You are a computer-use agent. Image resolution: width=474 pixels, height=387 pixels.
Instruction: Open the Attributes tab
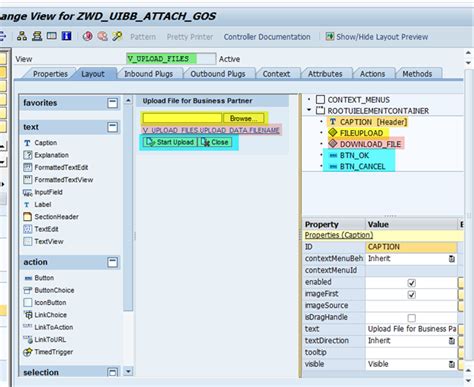325,74
